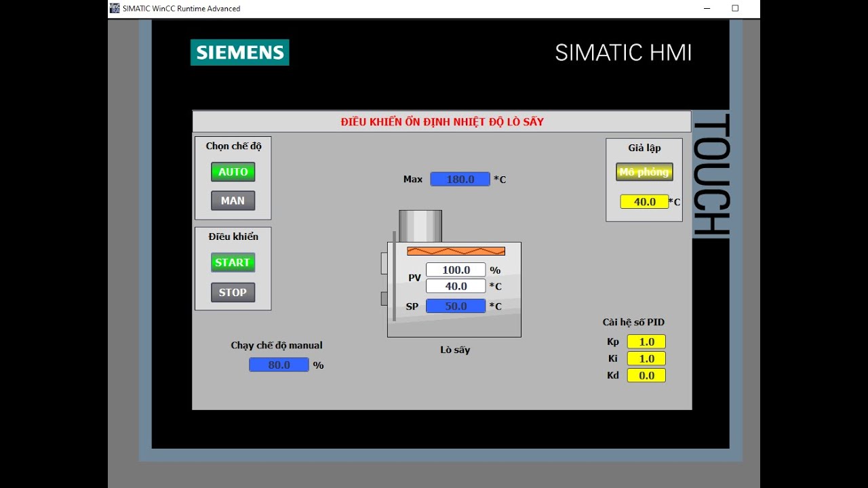Edit the Kp coefficient field
This screenshot has height=488, width=868.
[646, 342]
